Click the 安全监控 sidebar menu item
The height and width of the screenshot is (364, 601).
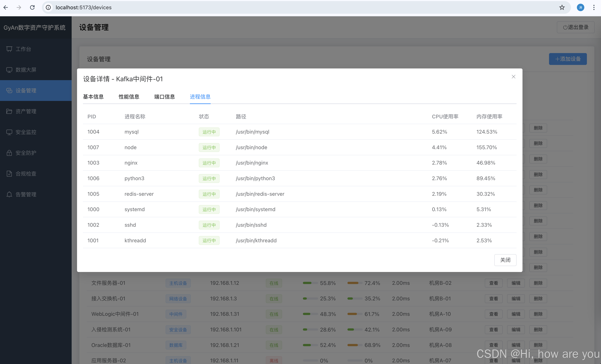26,132
